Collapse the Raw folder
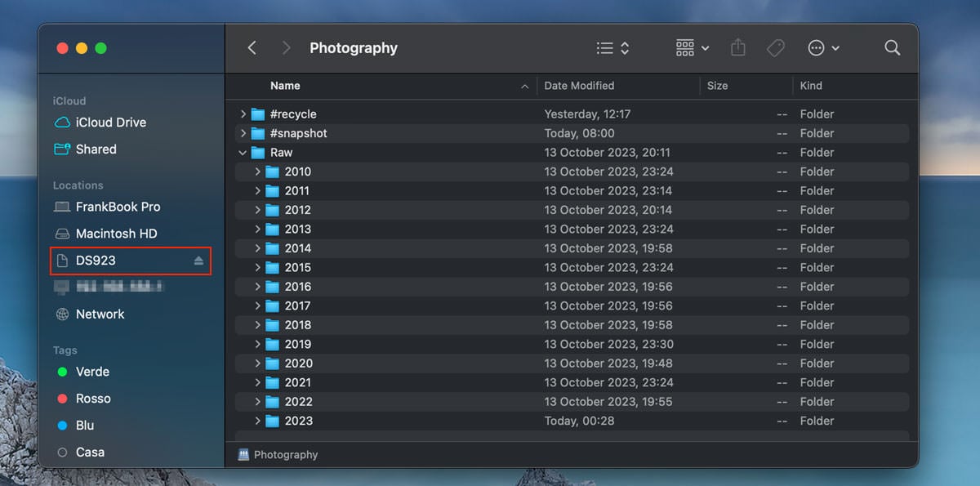980x486 pixels. click(243, 153)
